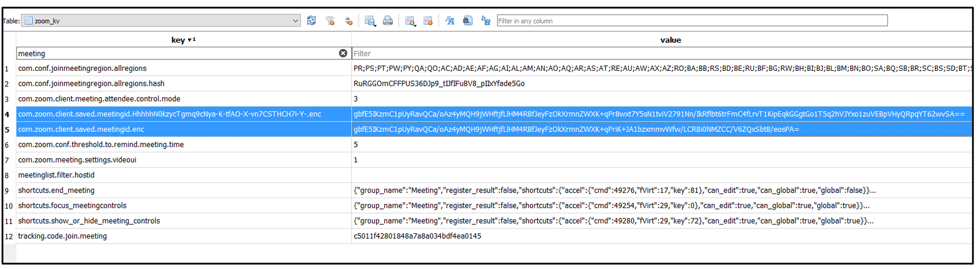Viewport: 980px width, 269px height.
Task: Clear all sorting icon
Action: coord(348,21)
